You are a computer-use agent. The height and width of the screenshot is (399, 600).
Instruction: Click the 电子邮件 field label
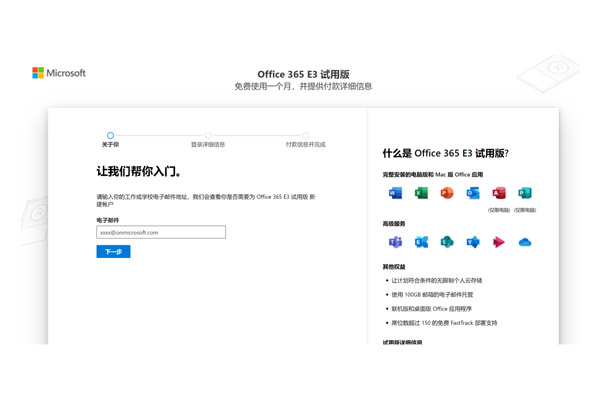pos(108,220)
